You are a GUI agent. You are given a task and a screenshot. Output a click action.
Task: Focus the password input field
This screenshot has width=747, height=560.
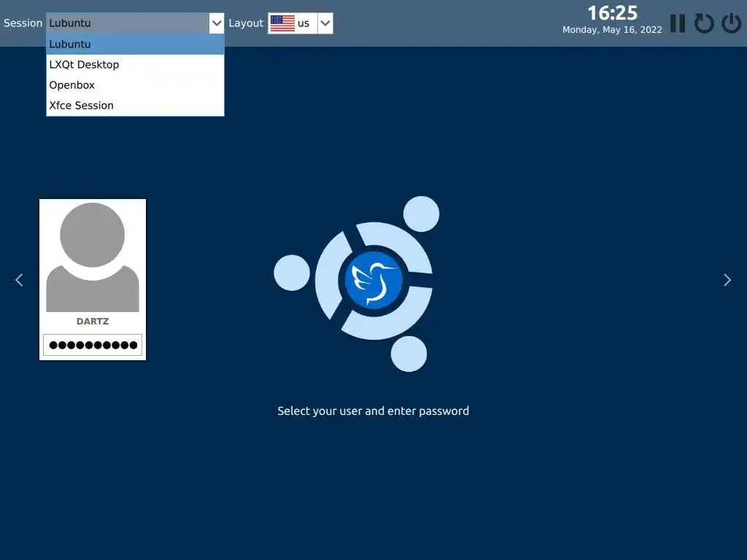93,345
